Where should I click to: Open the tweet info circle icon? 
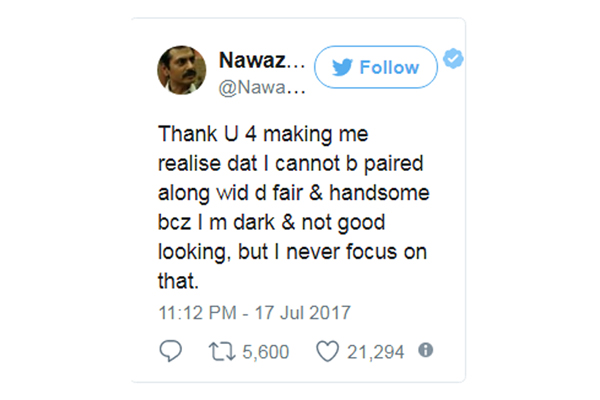click(x=426, y=350)
